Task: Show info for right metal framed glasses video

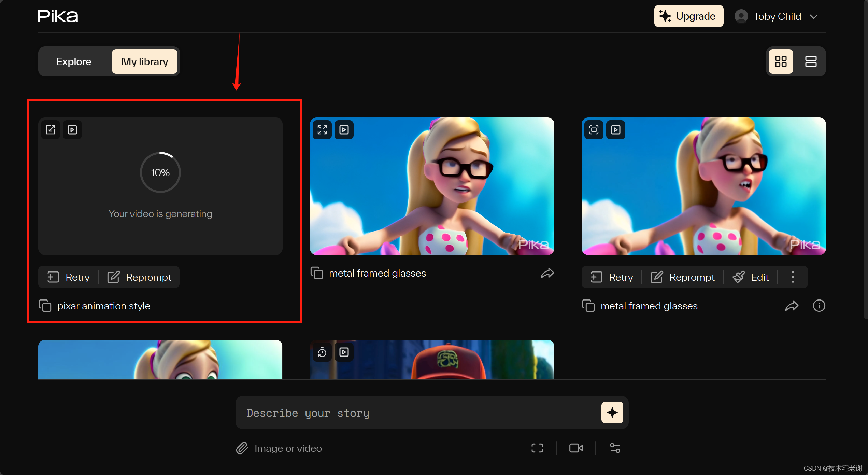Action: pyautogui.click(x=819, y=306)
